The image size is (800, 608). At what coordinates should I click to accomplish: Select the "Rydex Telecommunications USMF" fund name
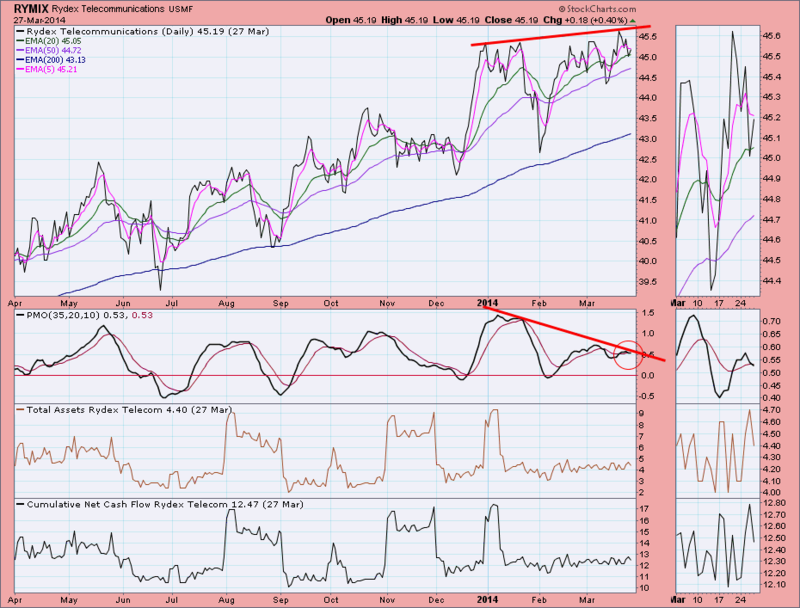pos(122,9)
